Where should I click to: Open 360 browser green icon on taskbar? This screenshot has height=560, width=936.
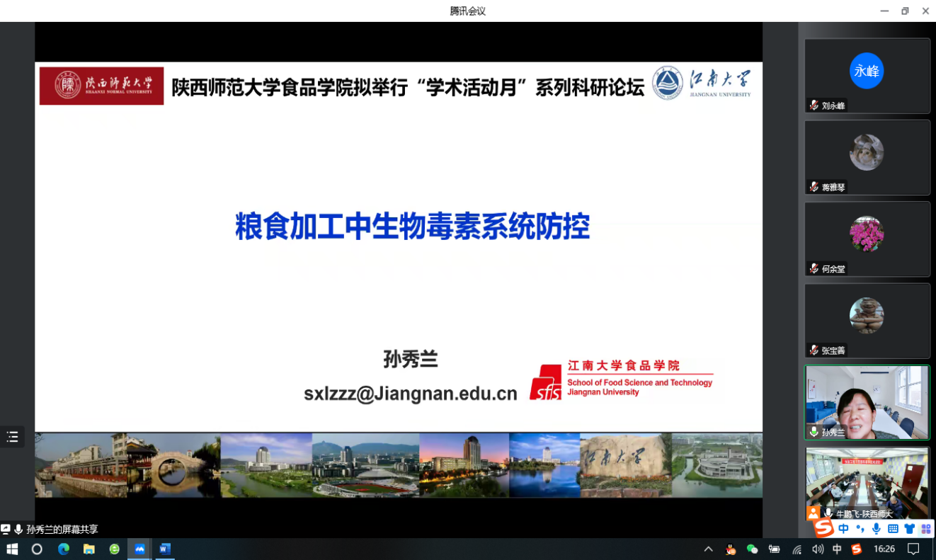coord(115,549)
